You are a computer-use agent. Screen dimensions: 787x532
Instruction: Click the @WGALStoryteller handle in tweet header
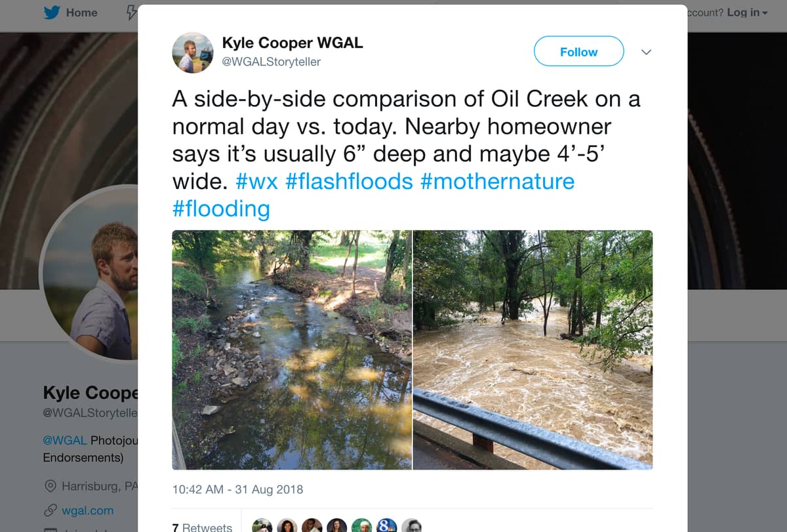(x=272, y=62)
